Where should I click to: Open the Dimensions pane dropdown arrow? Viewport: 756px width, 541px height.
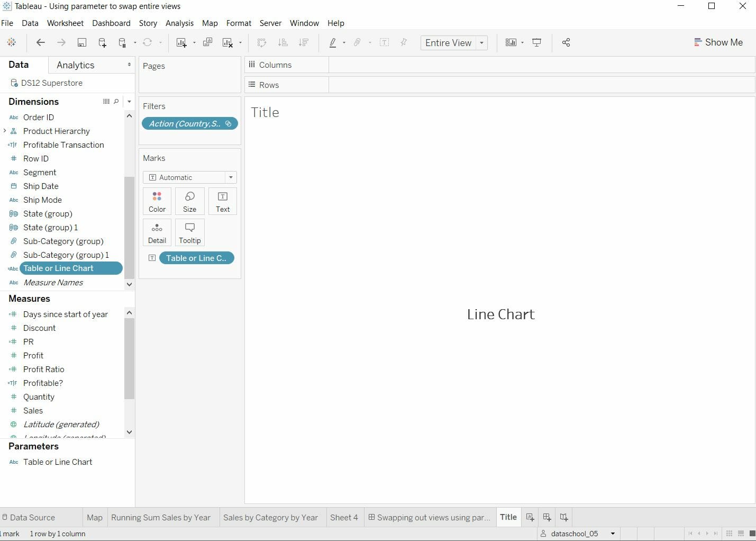pos(129,101)
